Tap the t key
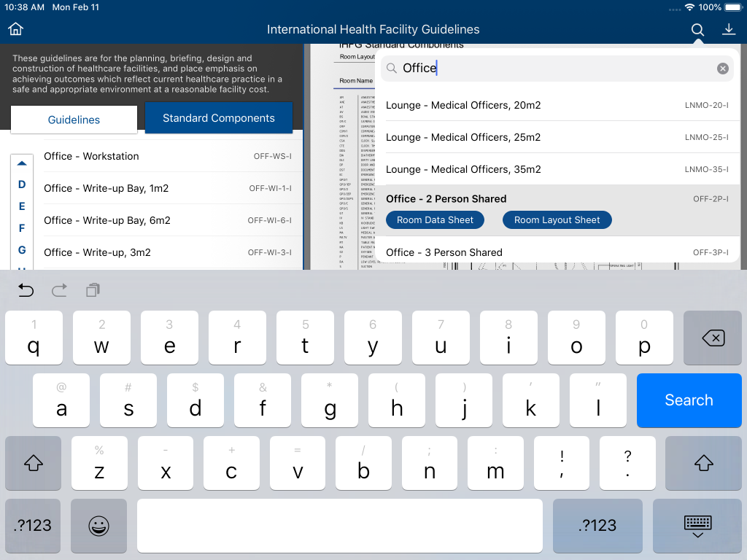747x560 pixels. pos(305,338)
